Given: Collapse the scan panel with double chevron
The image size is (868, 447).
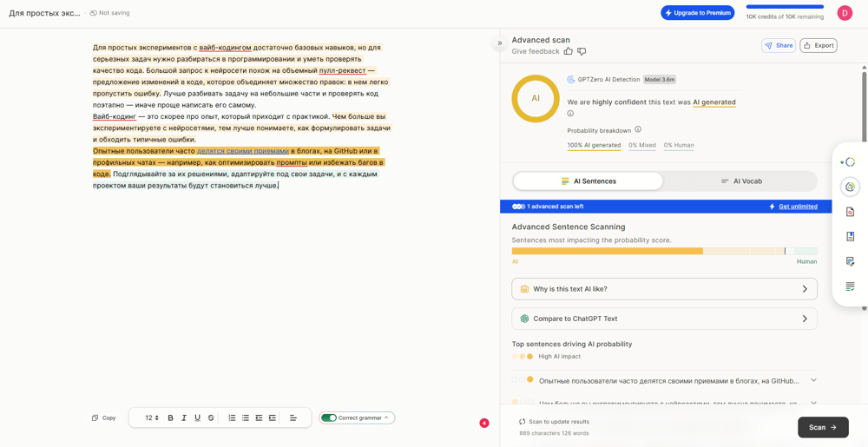Looking at the screenshot, I should pos(500,43).
